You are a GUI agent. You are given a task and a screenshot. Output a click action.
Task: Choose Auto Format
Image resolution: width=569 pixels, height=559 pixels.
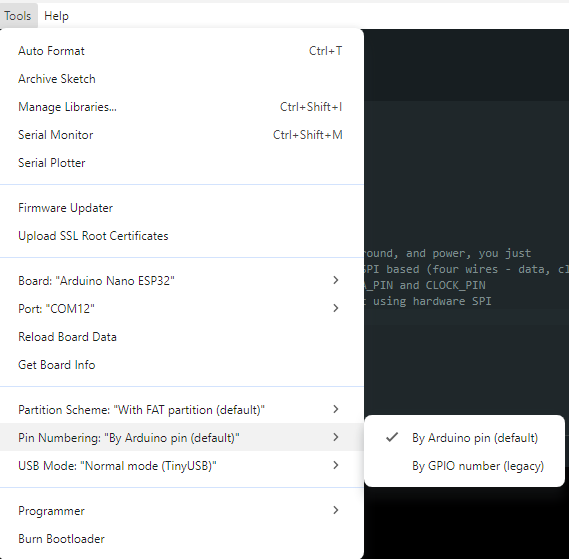[x=181, y=51]
